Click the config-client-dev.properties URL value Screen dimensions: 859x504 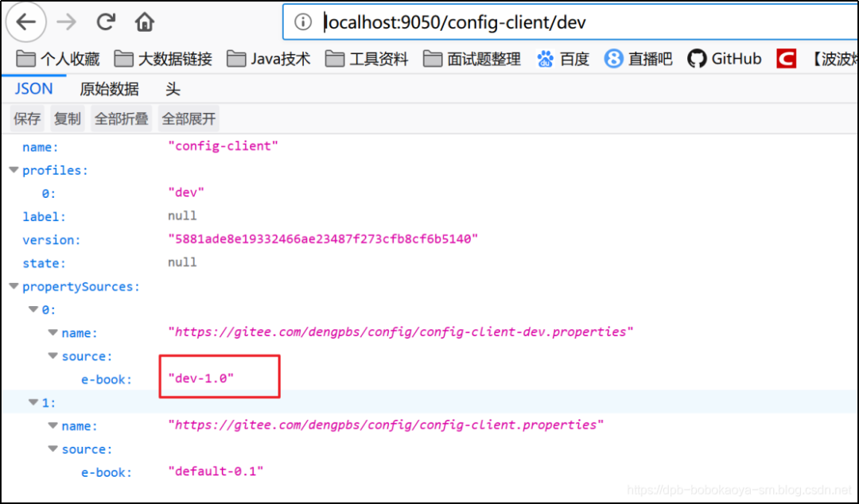(x=400, y=332)
